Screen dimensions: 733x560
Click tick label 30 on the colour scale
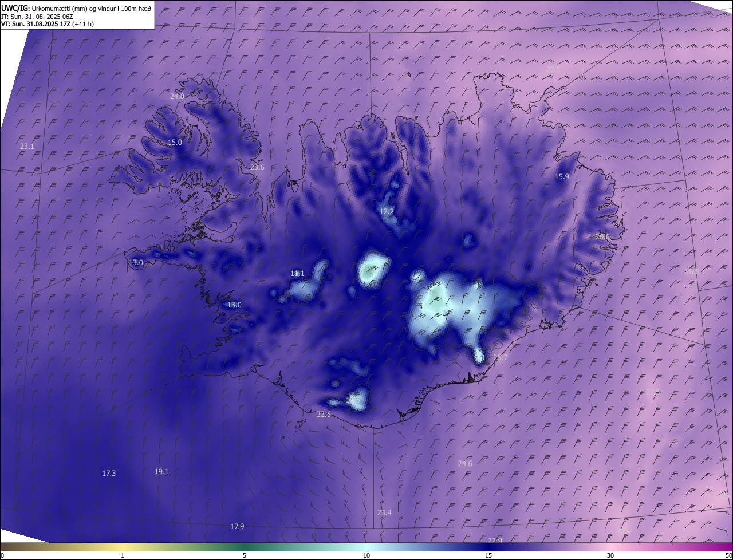click(610, 555)
